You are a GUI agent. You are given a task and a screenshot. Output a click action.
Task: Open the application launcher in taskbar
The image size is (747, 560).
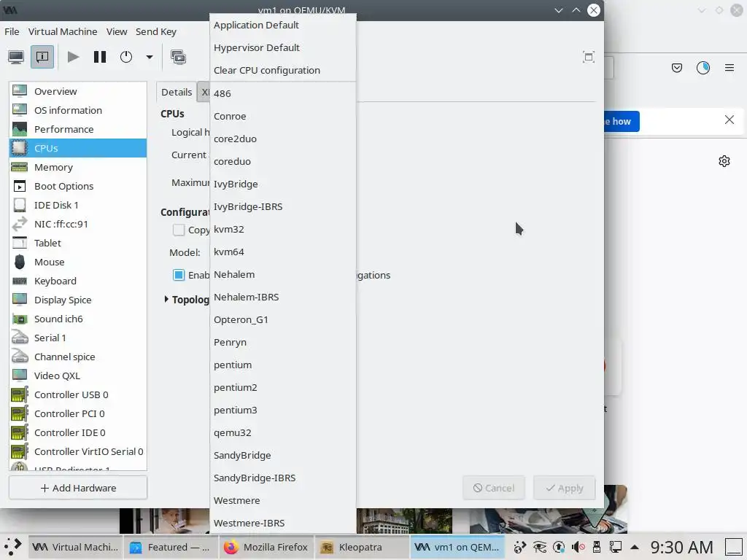(x=13, y=547)
